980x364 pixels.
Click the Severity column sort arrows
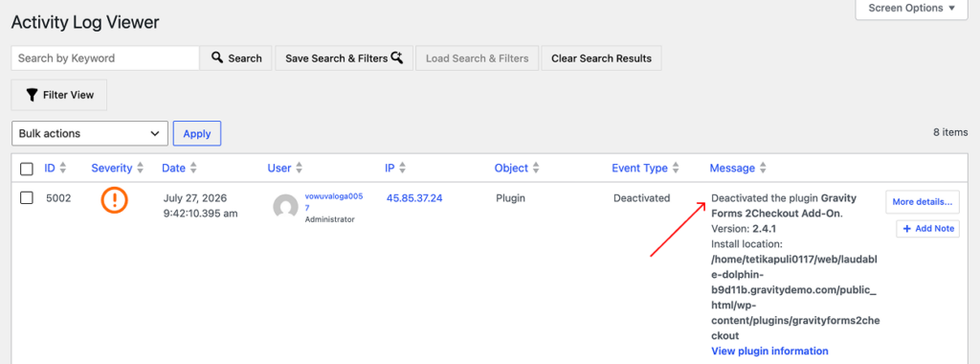point(140,169)
